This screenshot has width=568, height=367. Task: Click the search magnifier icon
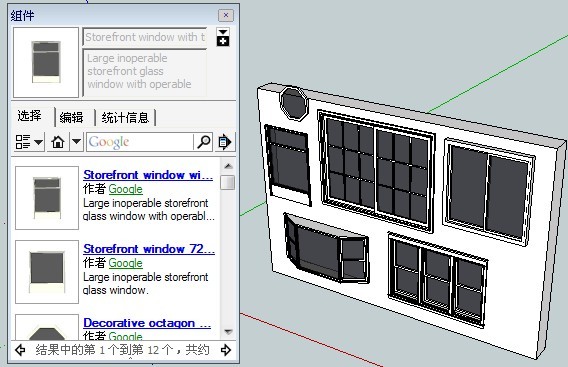204,142
